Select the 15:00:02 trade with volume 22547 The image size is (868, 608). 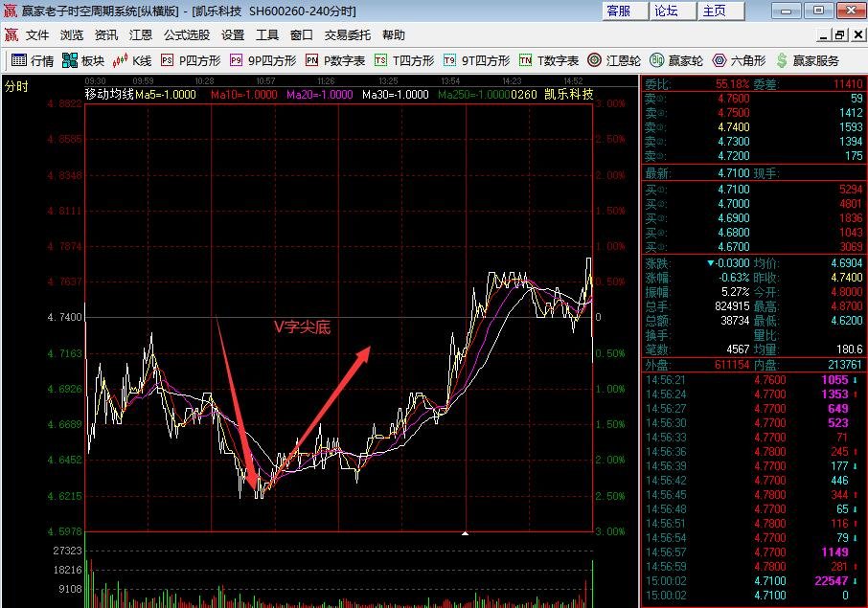pyautogui.click(x=752, y=581)
